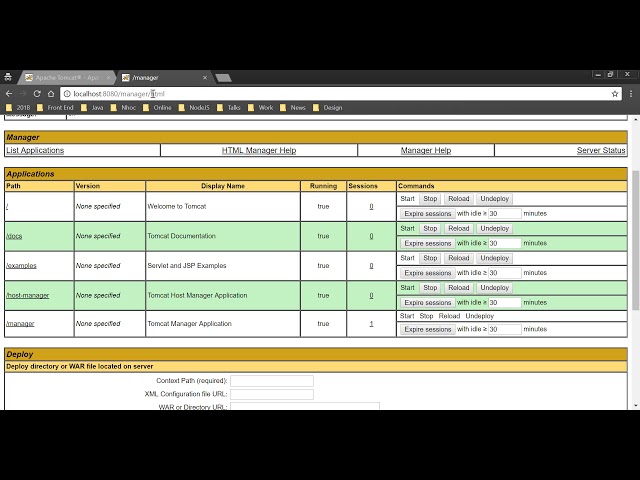640x480 pixels.
Task: Expire sessions for the root application
Action: click(x=428, y=213)
